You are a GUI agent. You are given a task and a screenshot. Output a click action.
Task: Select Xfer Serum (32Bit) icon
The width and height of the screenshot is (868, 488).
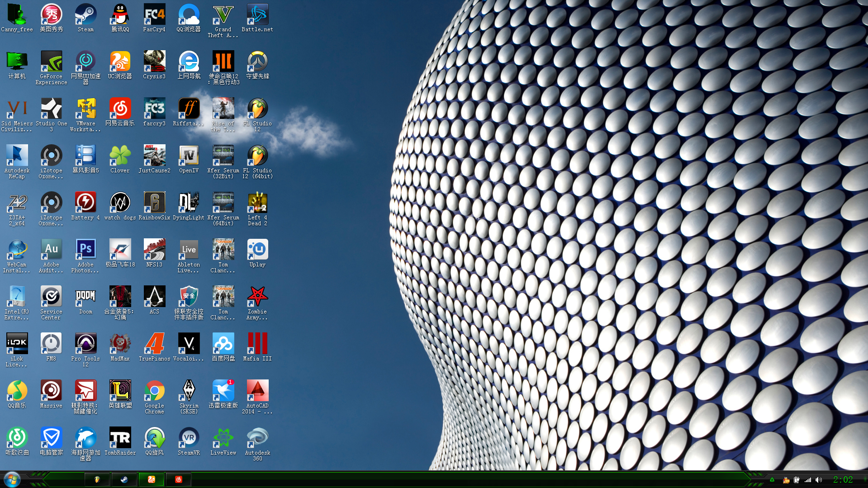tap(223, 162)
